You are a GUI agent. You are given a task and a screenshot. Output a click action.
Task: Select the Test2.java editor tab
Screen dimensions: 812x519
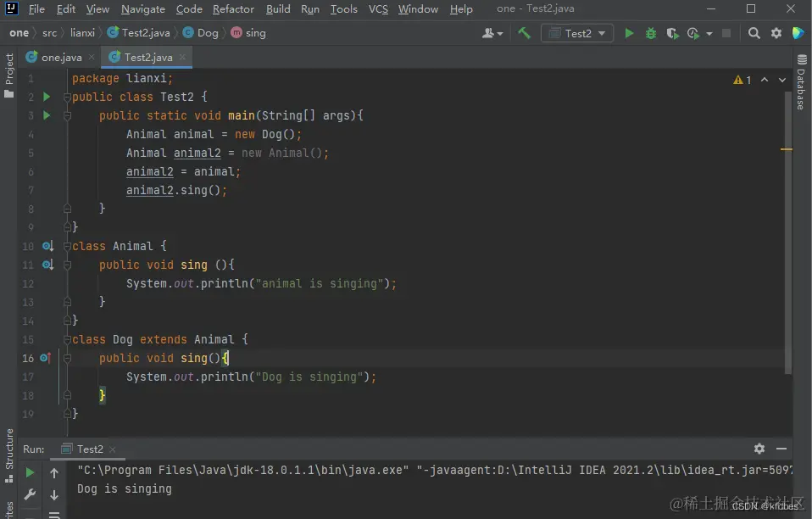click(x=147, y=57)
